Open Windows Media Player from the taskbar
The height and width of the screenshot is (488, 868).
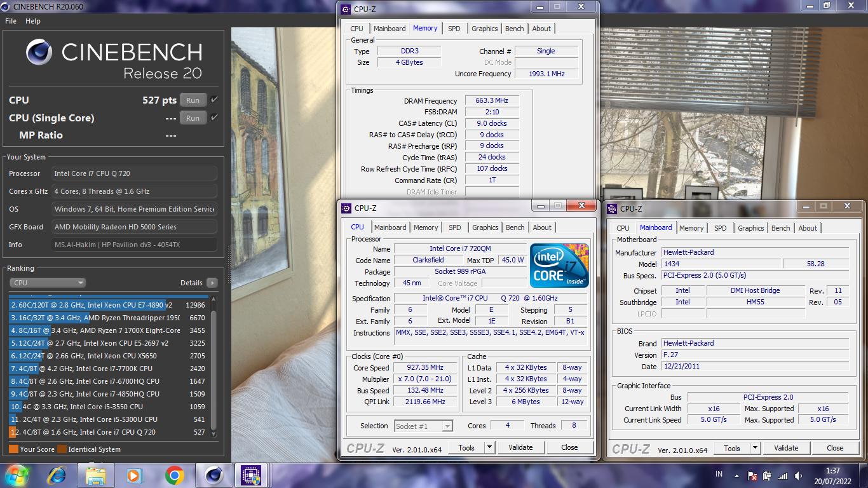[133, 475]
